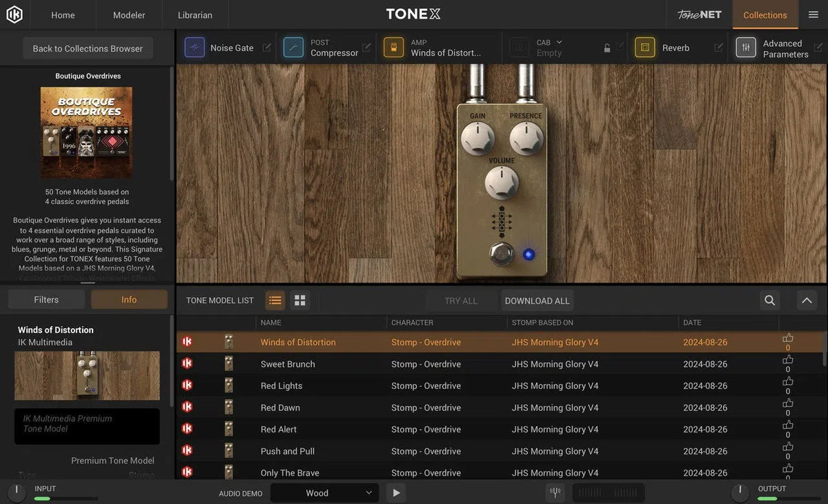The height and width of the screenshot is (504, 828).
Task: Click the Download All button
Action: pyautogui.click(x=537, y=301)
